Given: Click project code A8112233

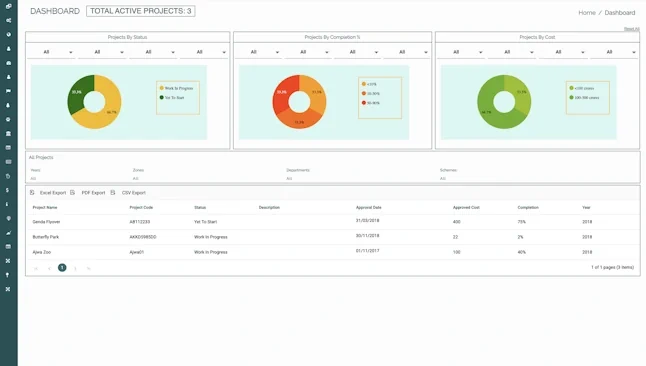Looking at the screenshot, I should [x=140, y=222].
